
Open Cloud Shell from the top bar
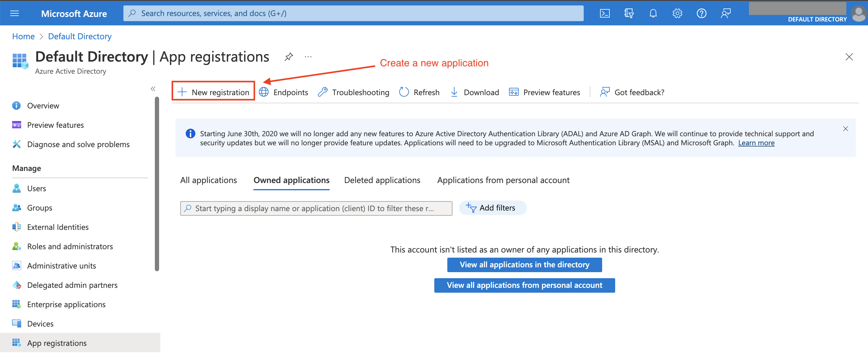605,14
